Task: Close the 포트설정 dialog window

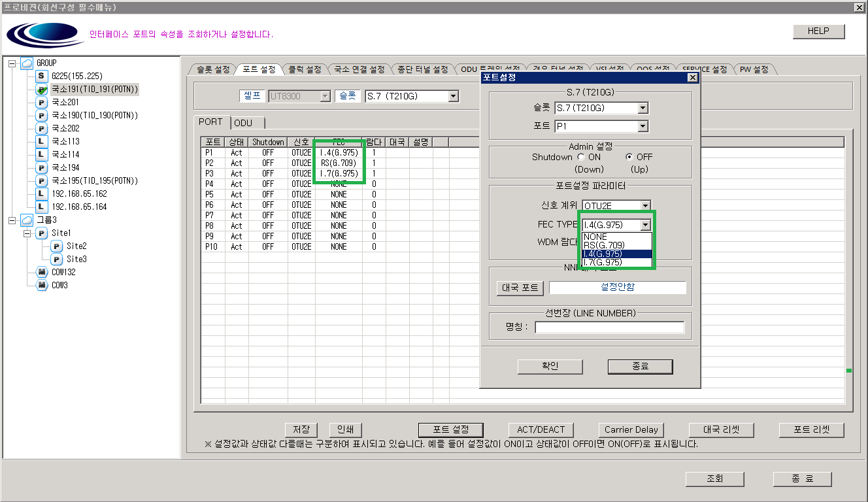Action: coord(693,78)
